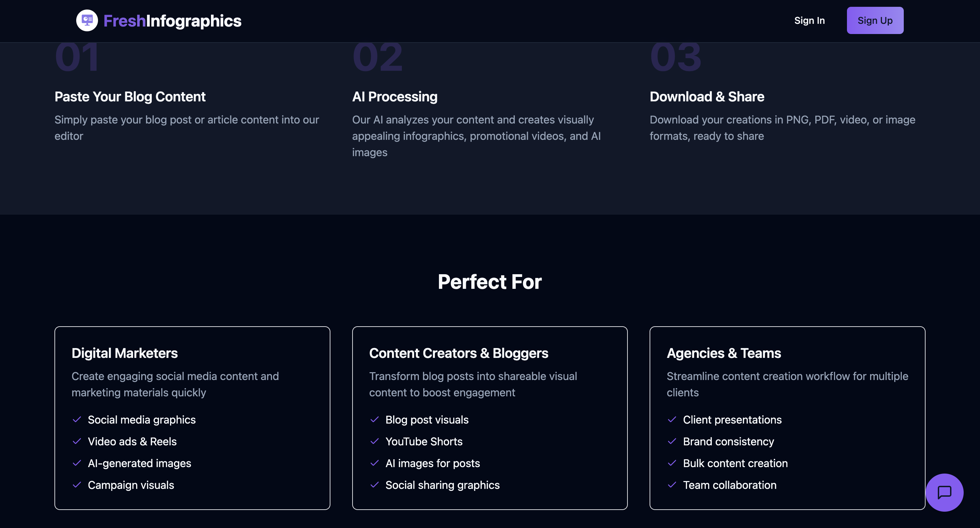980x528 pixels.
Task: Click the checkmark beside Campaign visuals
Action: (77, 485)
